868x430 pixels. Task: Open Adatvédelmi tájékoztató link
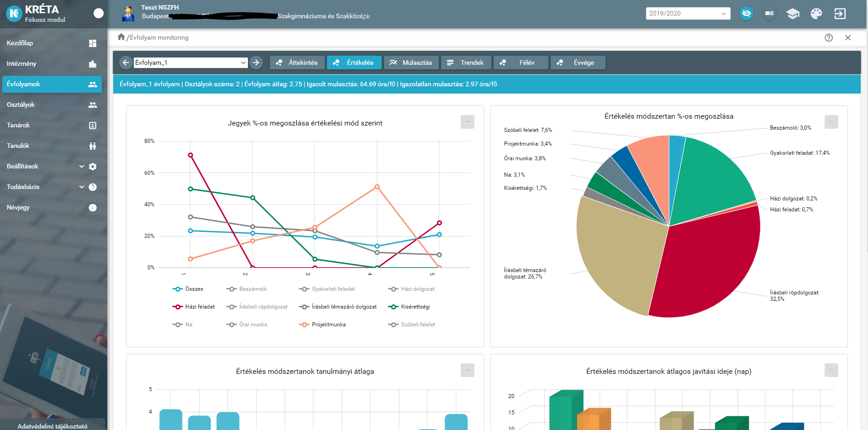(53, 426)
